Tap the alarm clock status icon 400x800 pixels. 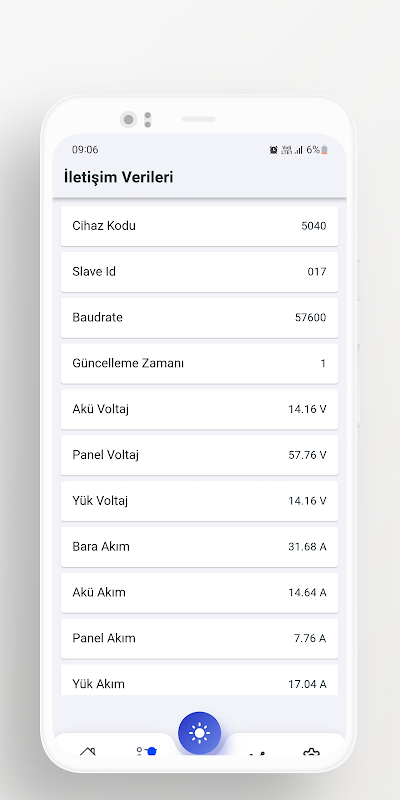tap(273, 150)
